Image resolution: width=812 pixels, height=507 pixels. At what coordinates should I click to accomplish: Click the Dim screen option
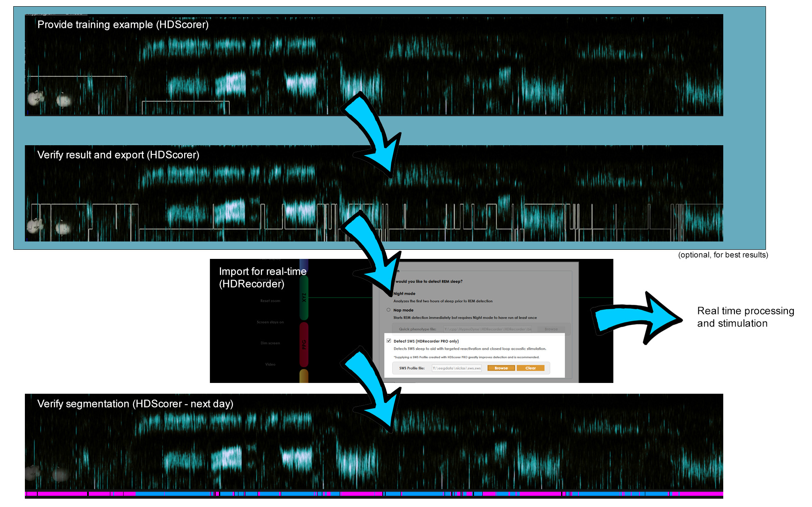click(x=270, y=343)
